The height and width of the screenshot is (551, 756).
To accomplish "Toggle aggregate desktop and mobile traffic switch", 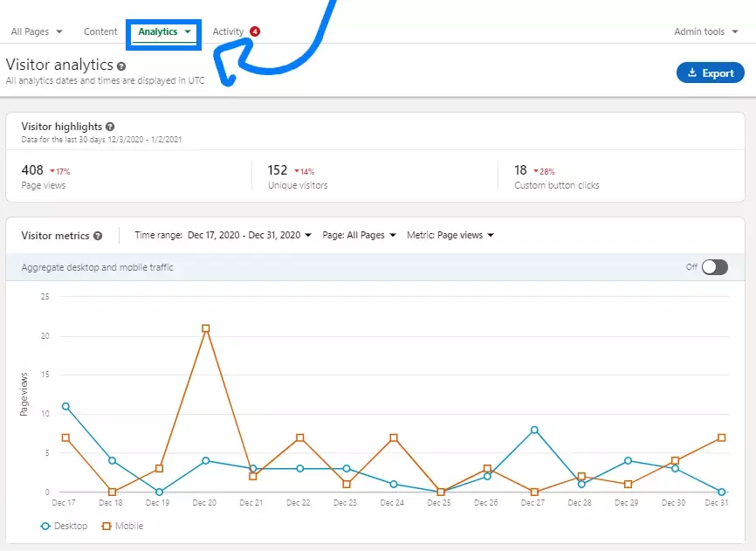I will [713, 267].
